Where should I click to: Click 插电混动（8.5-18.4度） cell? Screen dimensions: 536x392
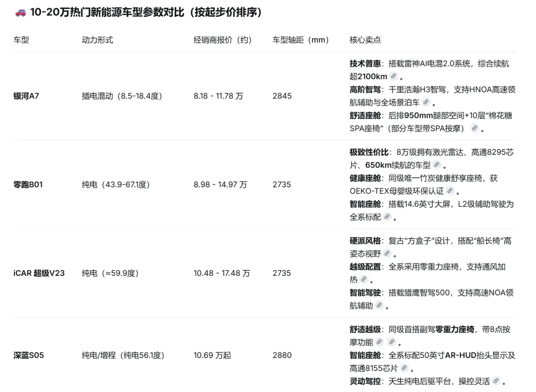coord(122,96)
